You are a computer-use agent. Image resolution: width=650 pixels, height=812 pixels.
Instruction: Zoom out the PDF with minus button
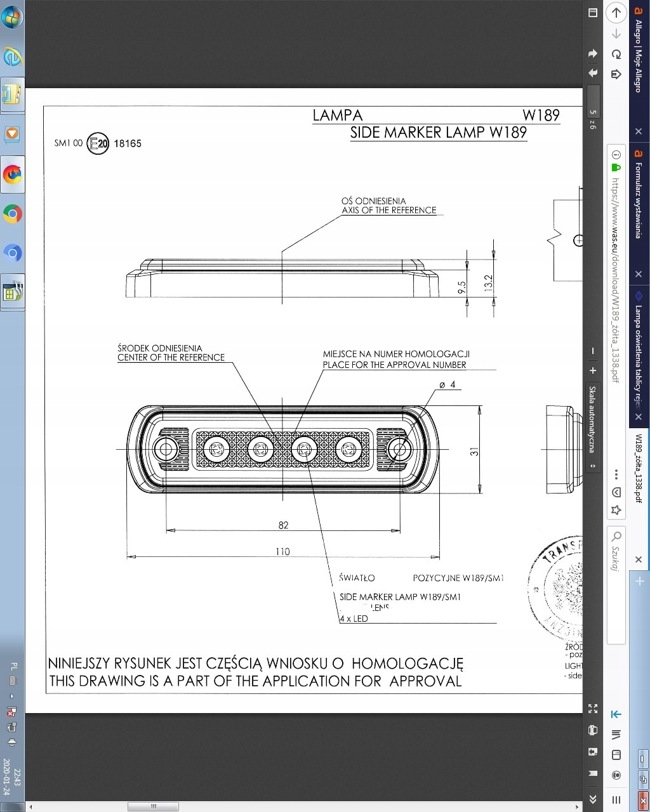pos(593,351)
